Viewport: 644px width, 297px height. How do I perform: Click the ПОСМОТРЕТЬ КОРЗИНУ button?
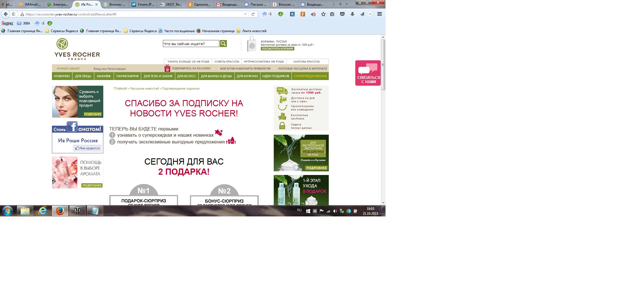point(277,49)
